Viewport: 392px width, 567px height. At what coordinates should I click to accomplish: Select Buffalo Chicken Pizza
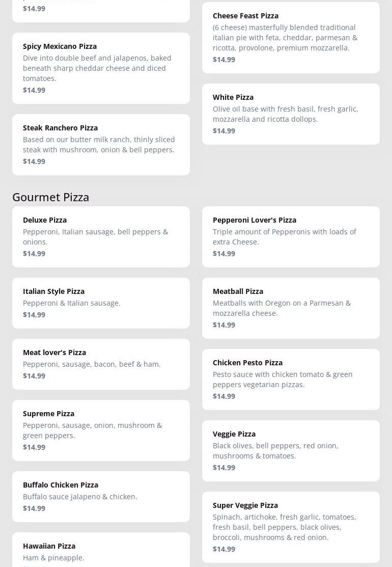(101, 496)
